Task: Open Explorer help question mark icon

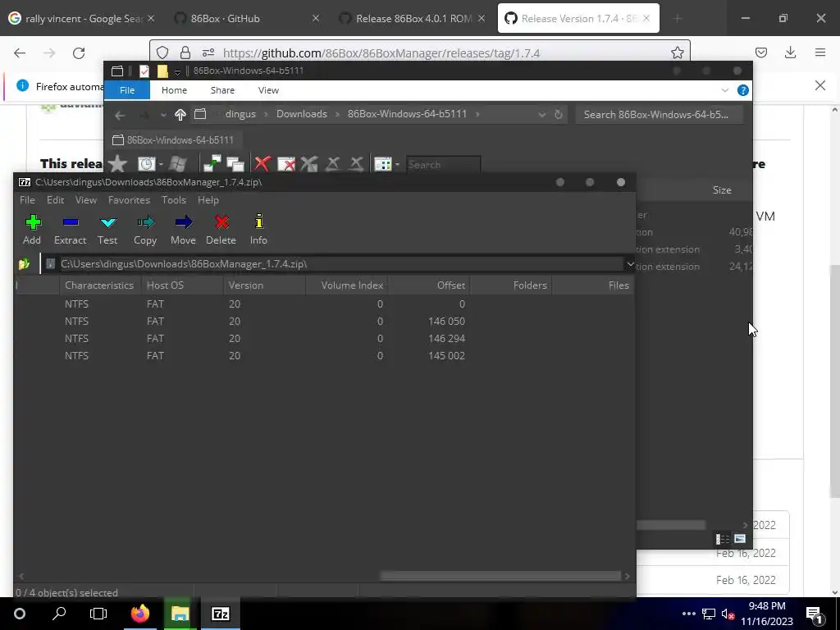Action: pyautogui.click(x=742, y=90)
